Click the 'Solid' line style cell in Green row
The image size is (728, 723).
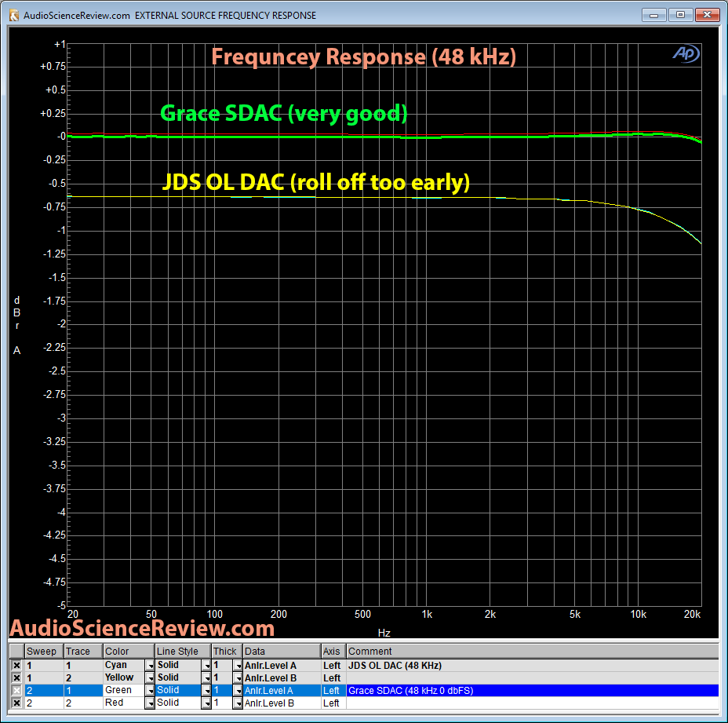coord(178,691)
